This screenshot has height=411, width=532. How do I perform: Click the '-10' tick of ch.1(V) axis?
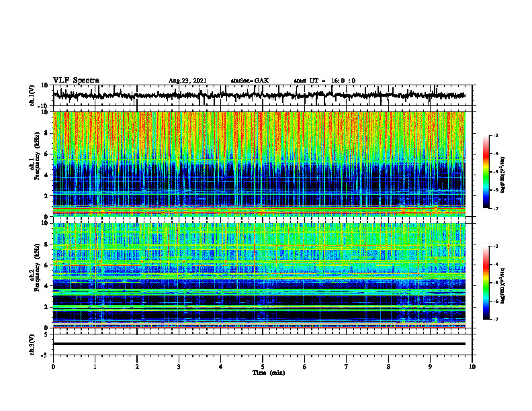point(44,106)
